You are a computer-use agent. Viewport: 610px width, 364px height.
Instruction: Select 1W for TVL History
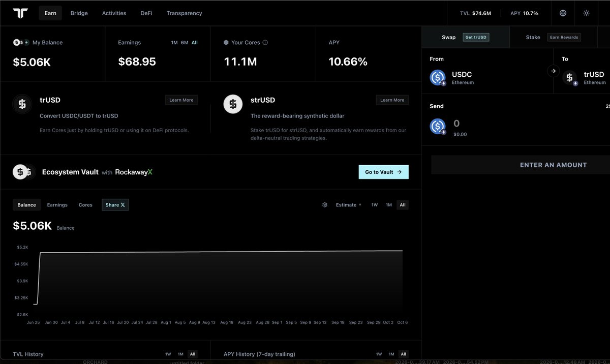click(168, 354)
